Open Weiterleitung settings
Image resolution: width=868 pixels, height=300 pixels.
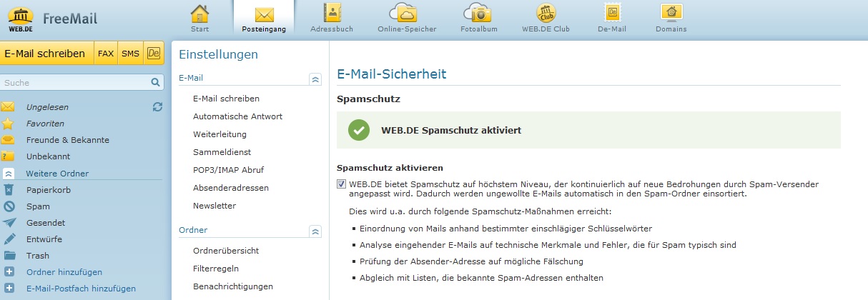tap(220, 134)
